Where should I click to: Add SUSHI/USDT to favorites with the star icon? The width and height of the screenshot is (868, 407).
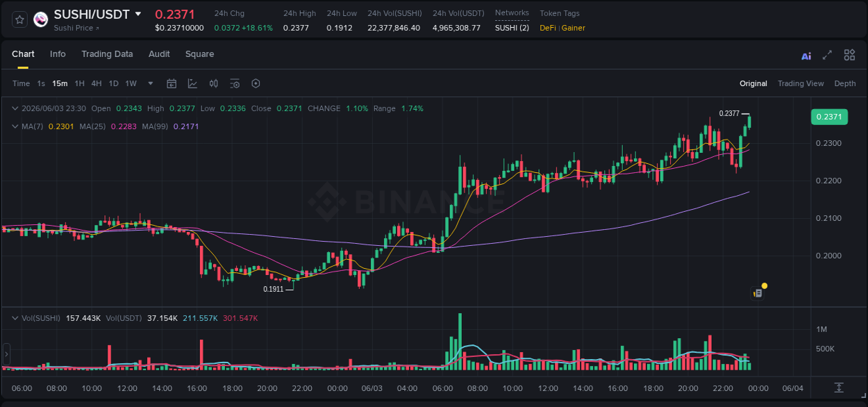pos(20,19)
